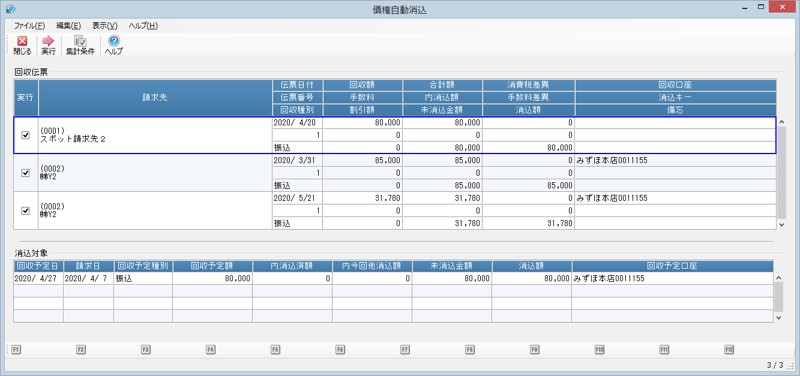Click the F12 function key indicator
Viewport: 800px width, 376px height.
729,349
